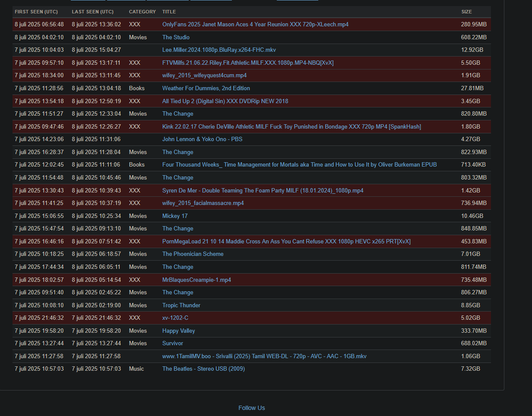The width and height of the screenshot is (532, 416).
Task: Select the 7.32GB size cell
Action: tap(470, 369)
